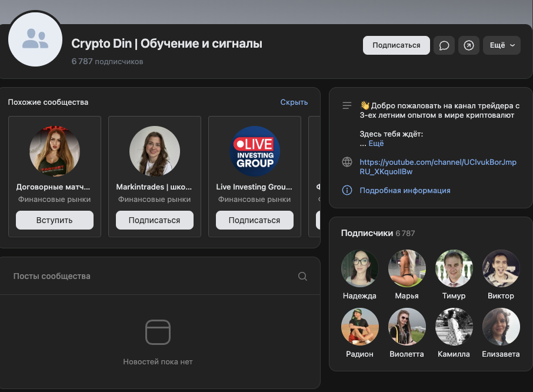Subscribe to Crypto Din community

(397, 45)
